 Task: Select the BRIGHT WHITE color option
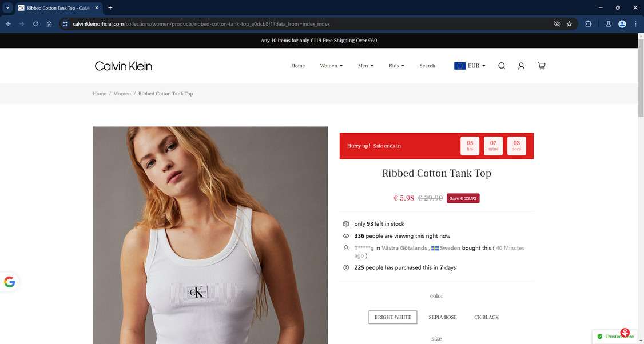(393, 317)
